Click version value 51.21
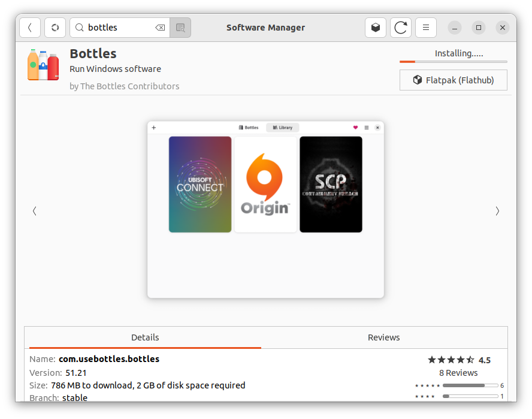 coord(76,373)
